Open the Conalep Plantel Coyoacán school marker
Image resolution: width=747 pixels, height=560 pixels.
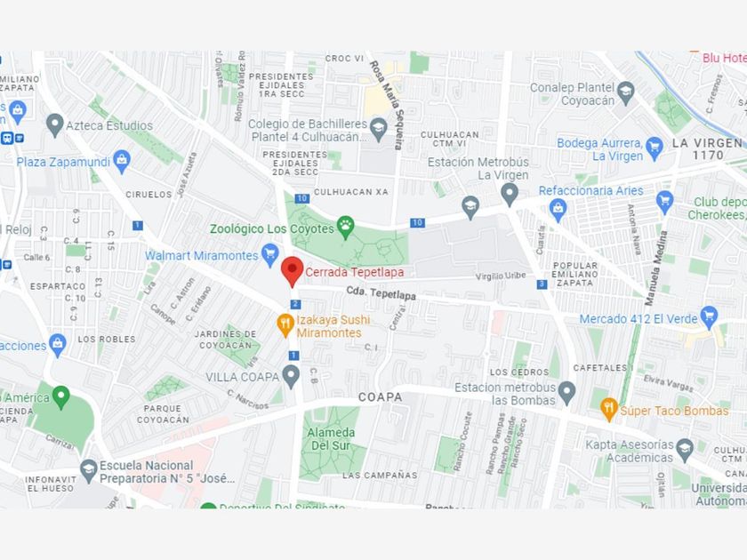626,93
